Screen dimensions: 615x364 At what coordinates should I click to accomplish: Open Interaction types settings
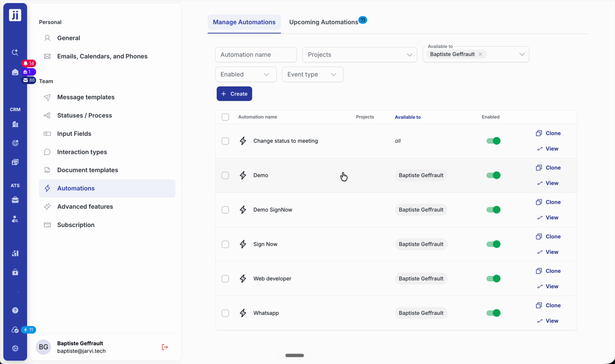107,152
